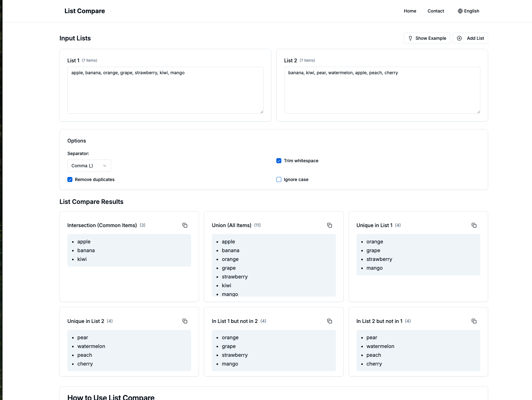
Task: Open the Separator Comma dropdown
Action: tap(89, 166)
